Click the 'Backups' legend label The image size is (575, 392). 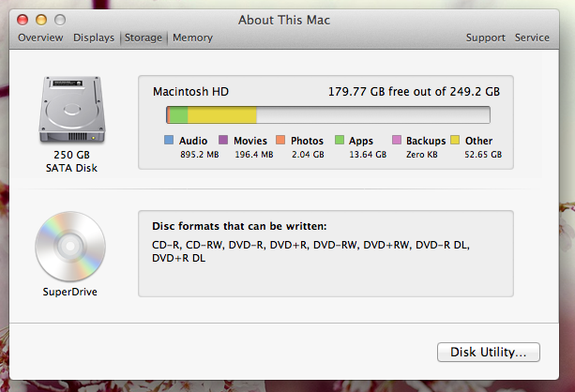[x=426, y=141]
